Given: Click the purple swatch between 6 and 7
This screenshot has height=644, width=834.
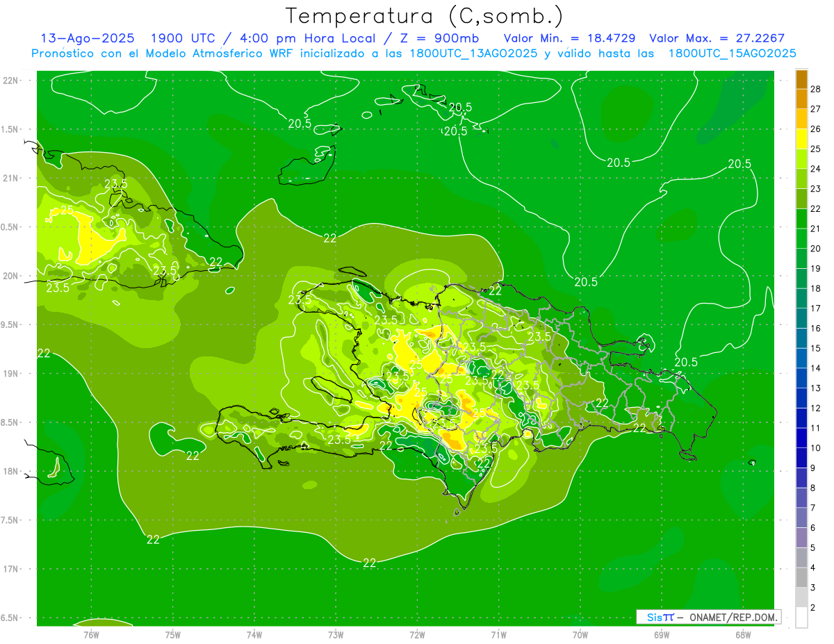Looking at the screenshot, I should (801, 518).
